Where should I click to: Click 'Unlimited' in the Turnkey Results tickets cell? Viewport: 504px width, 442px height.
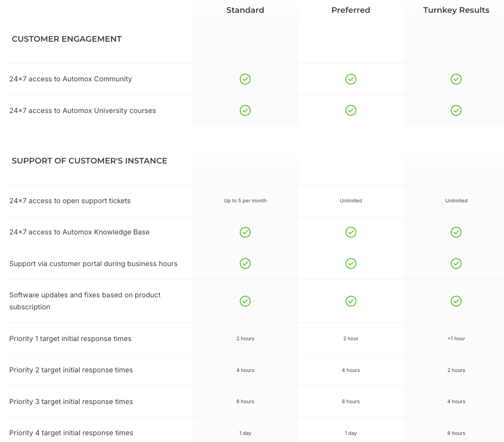tap(456, 201)
